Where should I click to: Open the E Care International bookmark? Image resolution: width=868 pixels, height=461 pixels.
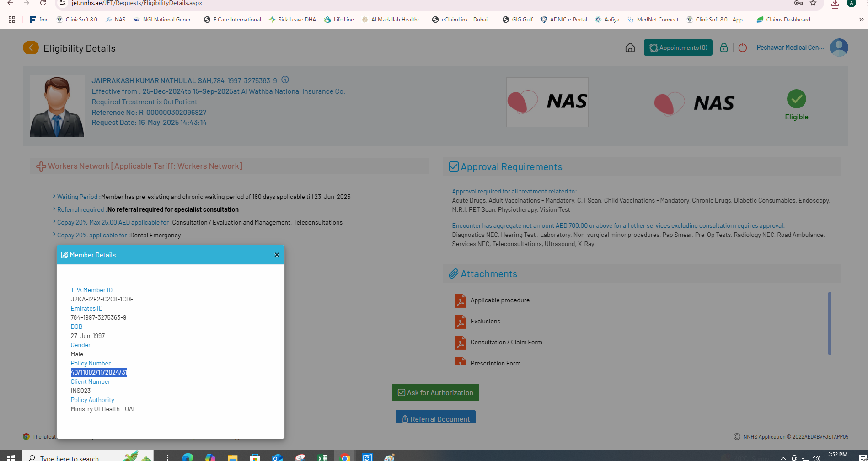pos(232,20)
